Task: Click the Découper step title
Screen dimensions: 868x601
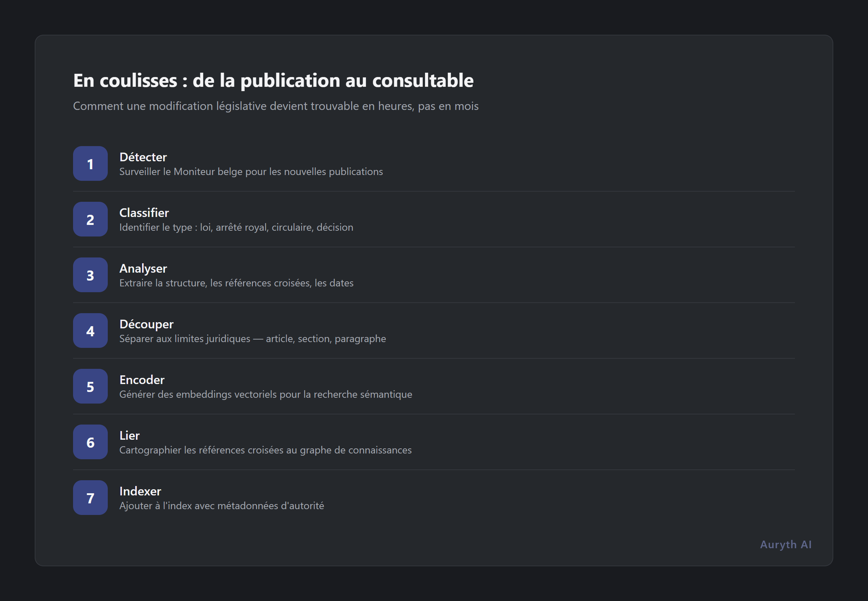Action: (146, 324)
